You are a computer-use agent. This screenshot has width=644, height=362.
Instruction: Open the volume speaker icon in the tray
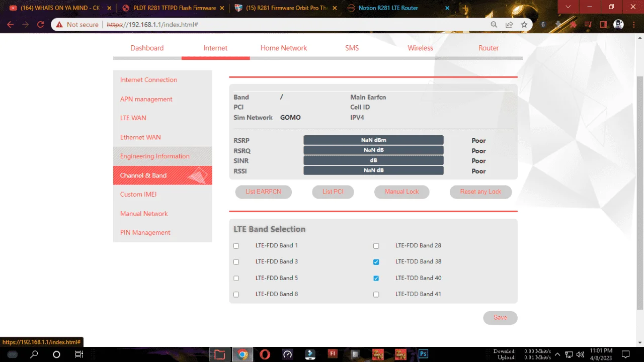[x=580, y=354]
